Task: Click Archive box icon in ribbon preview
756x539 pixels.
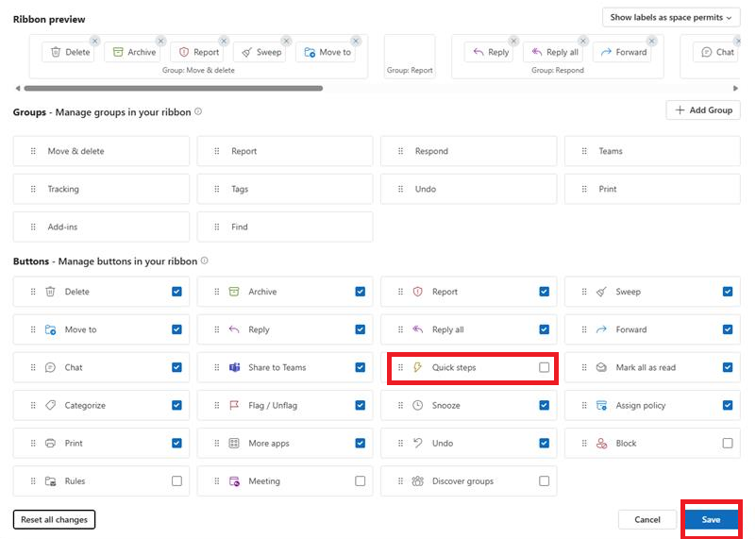Action: [x=118, y=52]
